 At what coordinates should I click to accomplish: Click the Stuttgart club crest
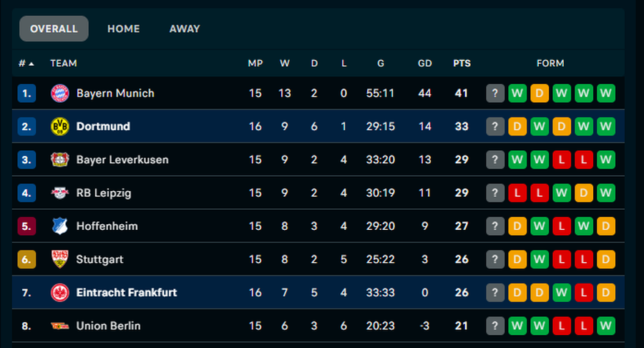click(59, 259)
